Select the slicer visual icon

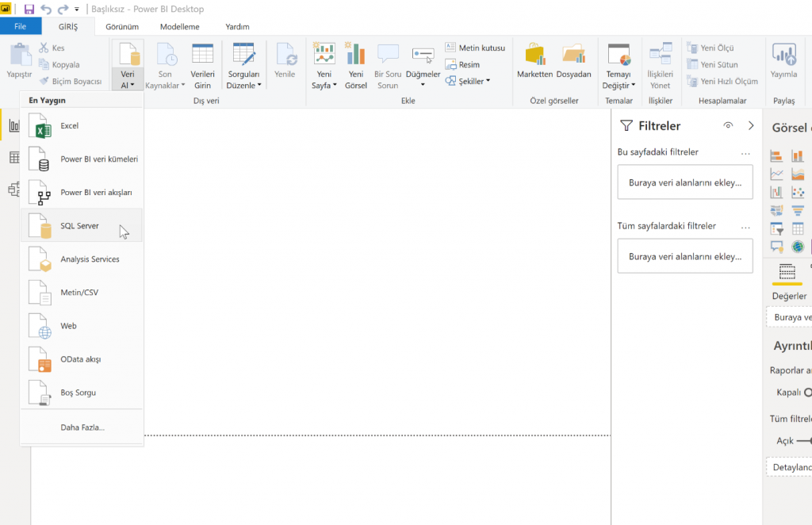click(x=776, y=228)
